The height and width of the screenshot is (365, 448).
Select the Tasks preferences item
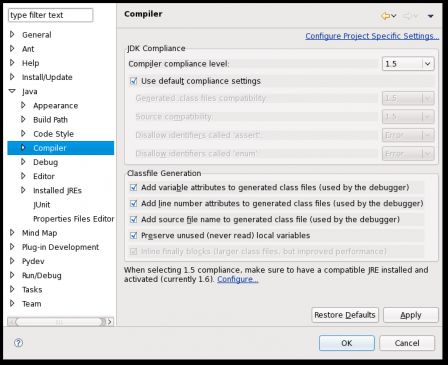(x=32, y=290)
